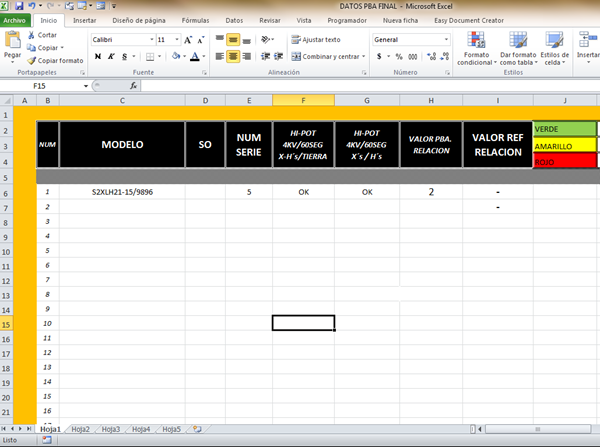Viewport: 600px width, 447px height.
Task: Open the font size dropdown
Action: point(176,39)
